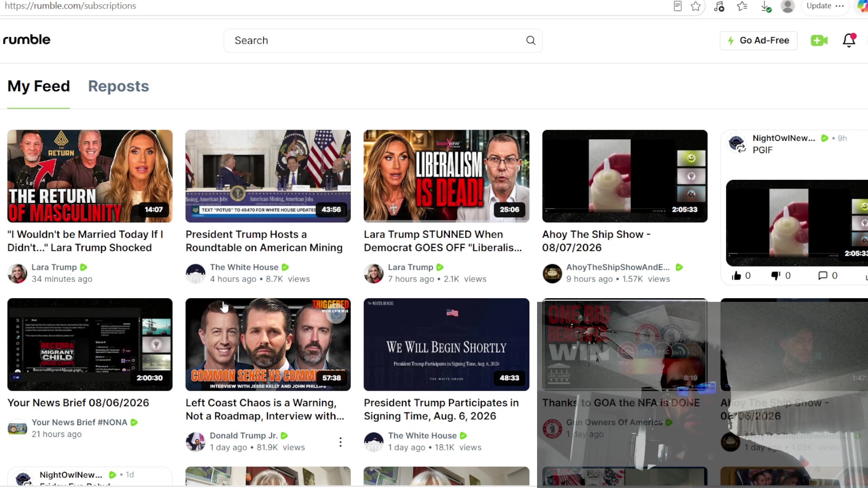Open 'Lara Trump STUNNED When Democrat' title link
Viewport: 868px width, 488px height.
click(x=443, y=241)
